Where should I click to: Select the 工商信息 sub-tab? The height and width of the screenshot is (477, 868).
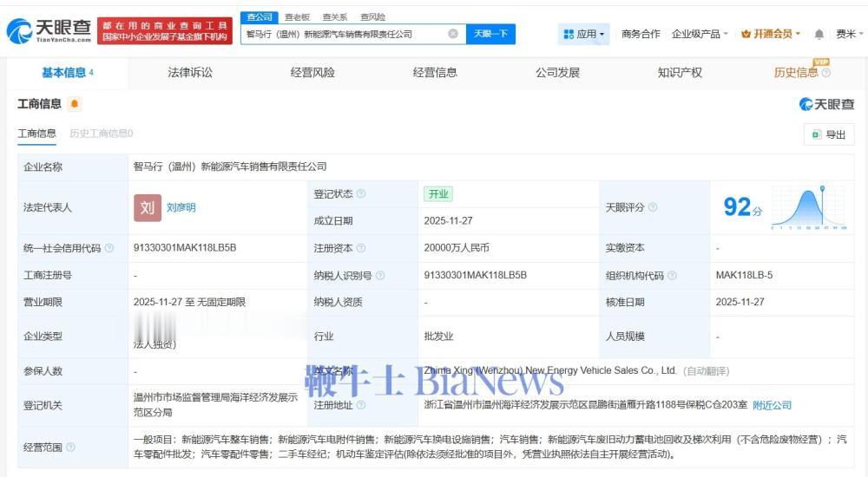coord(36,134)
